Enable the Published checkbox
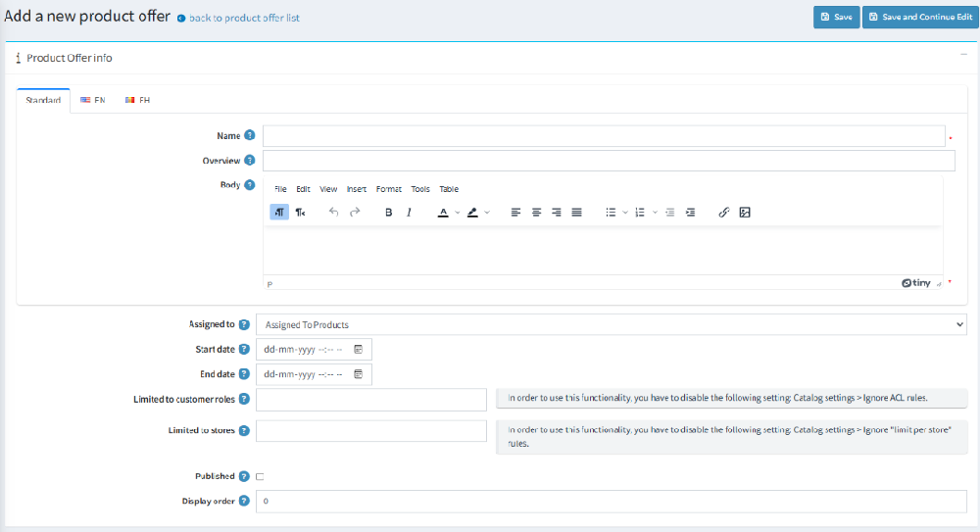Screen dimensions: 980x532 pyautogui.click(x=260, y=476)
